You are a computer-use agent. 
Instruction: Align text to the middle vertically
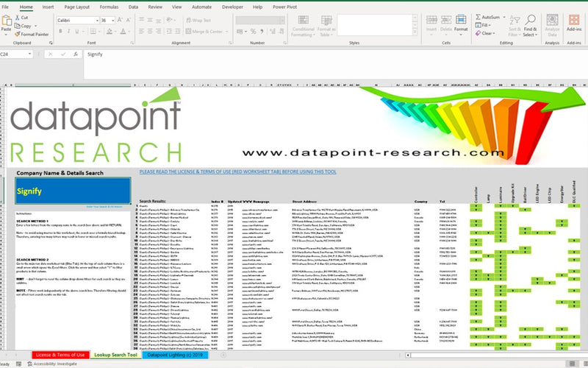coord(150,20)
